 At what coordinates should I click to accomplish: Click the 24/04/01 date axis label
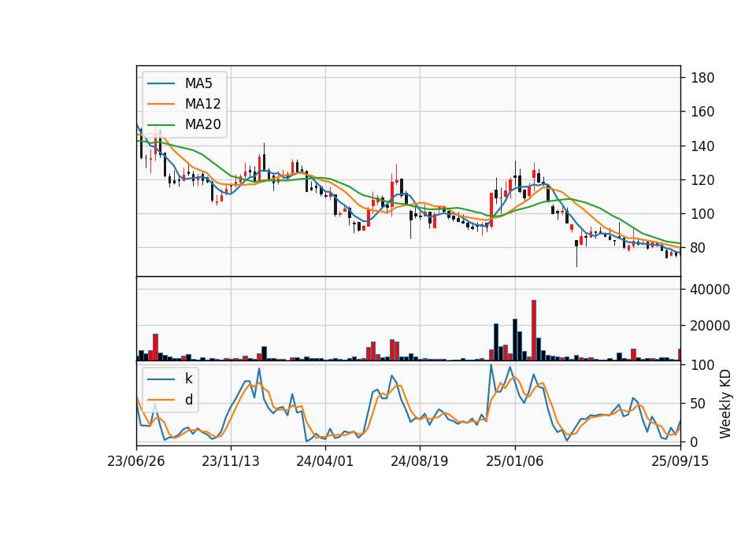(x=325, y=461)
